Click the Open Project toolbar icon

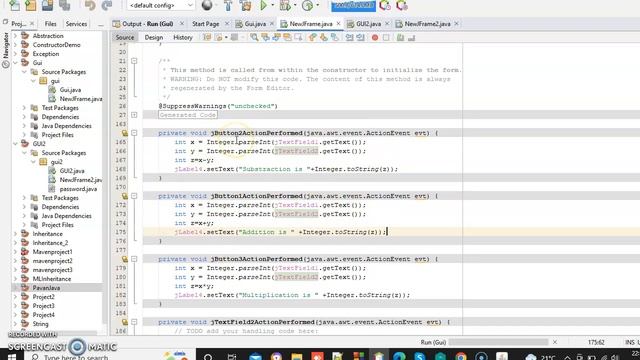[47, 5]
